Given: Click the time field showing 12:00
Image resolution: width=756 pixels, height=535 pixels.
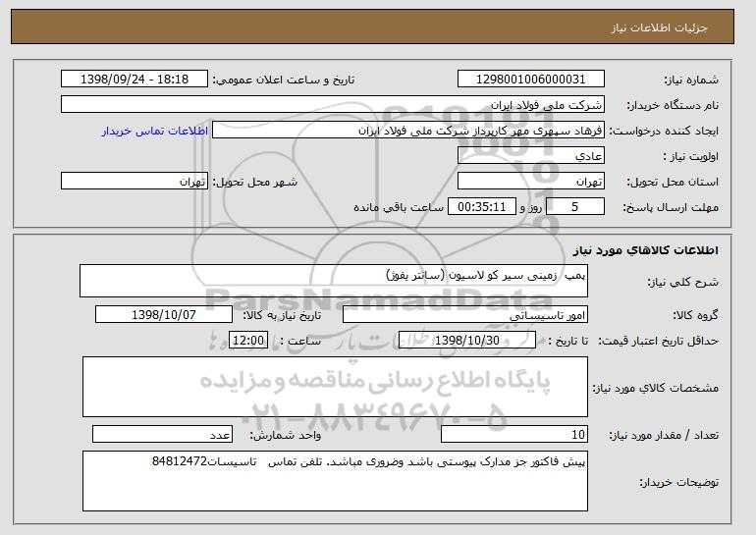Looking at the screenshot, I should pos(248,341).
